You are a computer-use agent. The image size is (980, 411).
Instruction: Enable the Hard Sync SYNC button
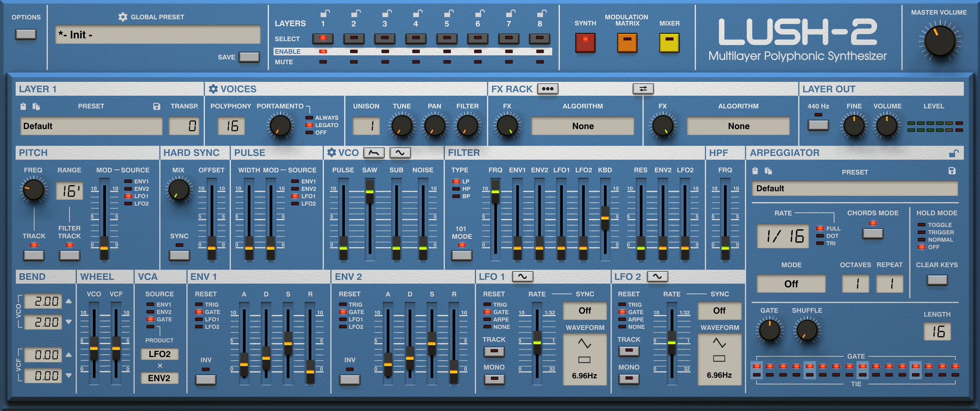(179, 255)
